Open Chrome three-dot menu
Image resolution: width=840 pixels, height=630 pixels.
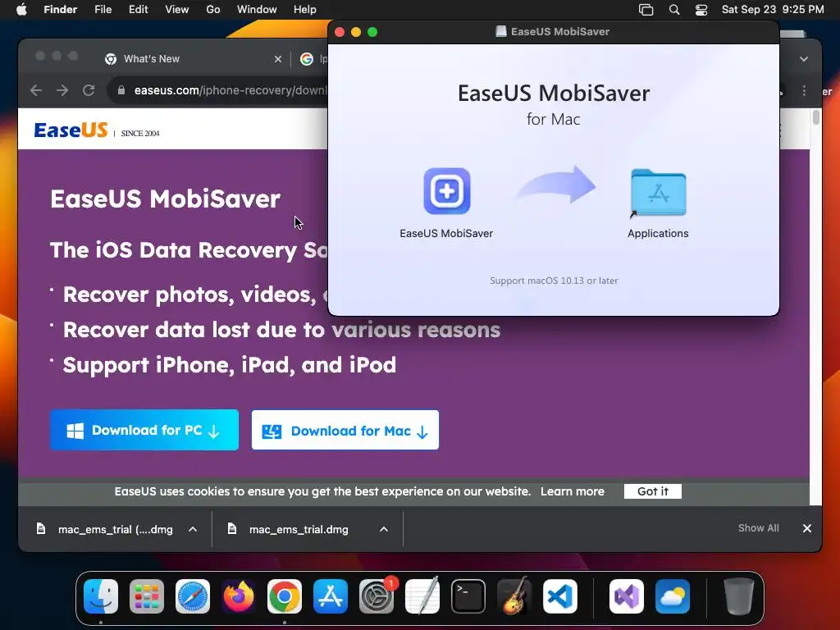pyautogui.click(x=804, y=90)
